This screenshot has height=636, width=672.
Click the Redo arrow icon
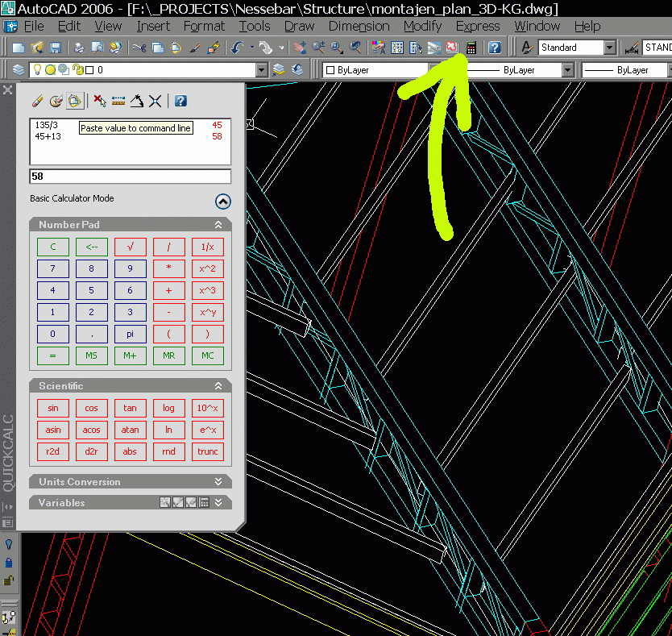[x=266, y=48]
